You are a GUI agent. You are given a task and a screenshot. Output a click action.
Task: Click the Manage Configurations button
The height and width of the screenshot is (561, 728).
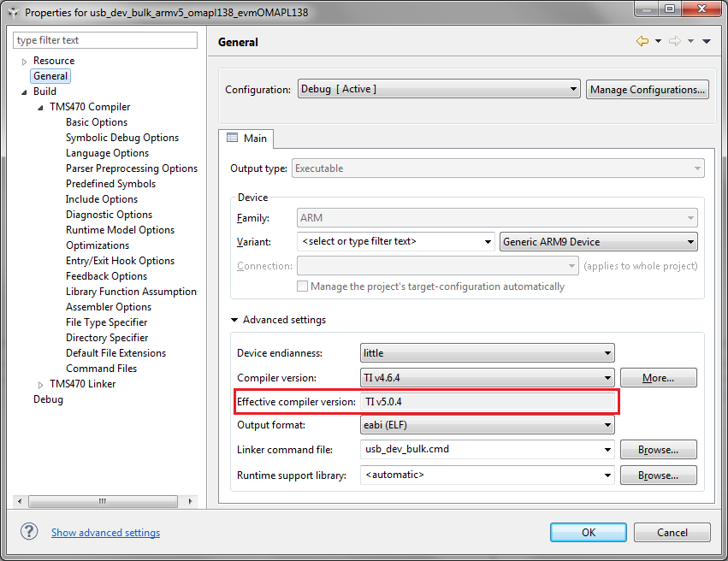point(647,89)
